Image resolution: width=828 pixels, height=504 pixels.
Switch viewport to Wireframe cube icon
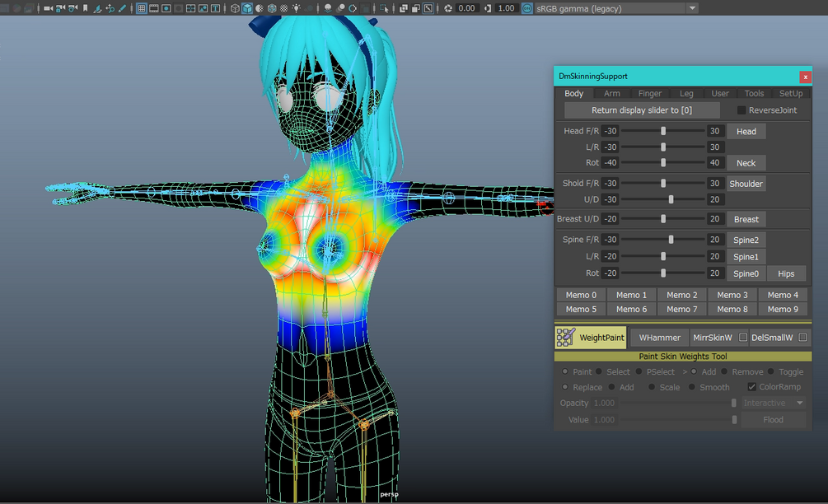pyautogui.click(x=235, y=8)
